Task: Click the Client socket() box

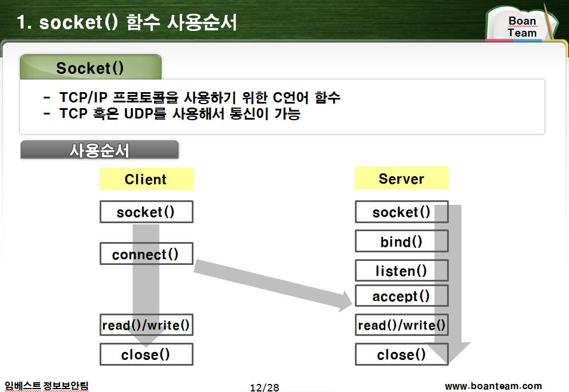Action: (146, 212)
